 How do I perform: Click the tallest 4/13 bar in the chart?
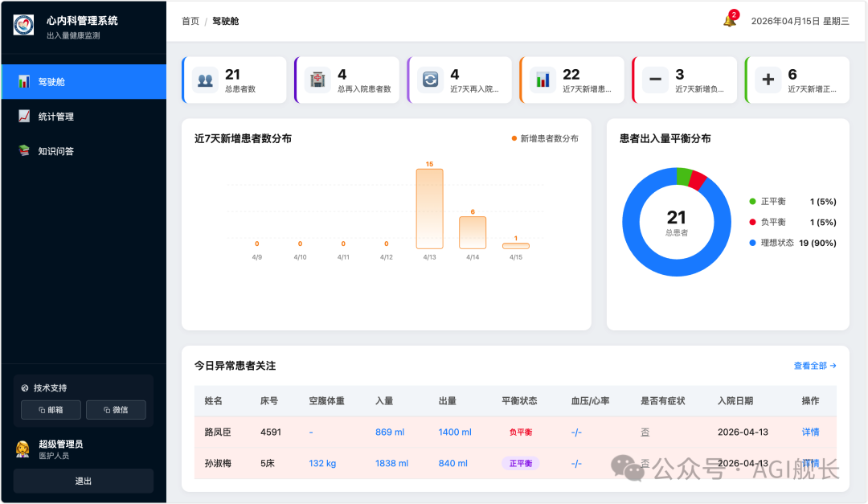[x=428, y=207]
